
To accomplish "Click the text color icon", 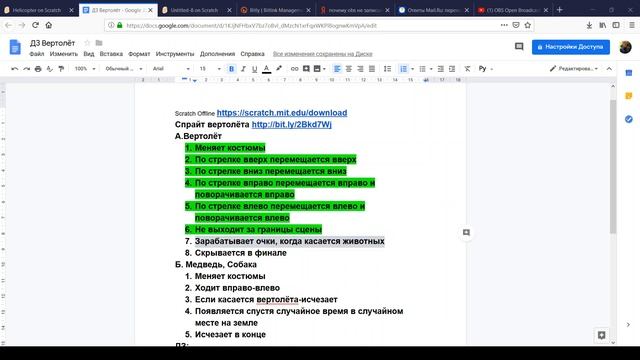I will [x=267, y=69].
